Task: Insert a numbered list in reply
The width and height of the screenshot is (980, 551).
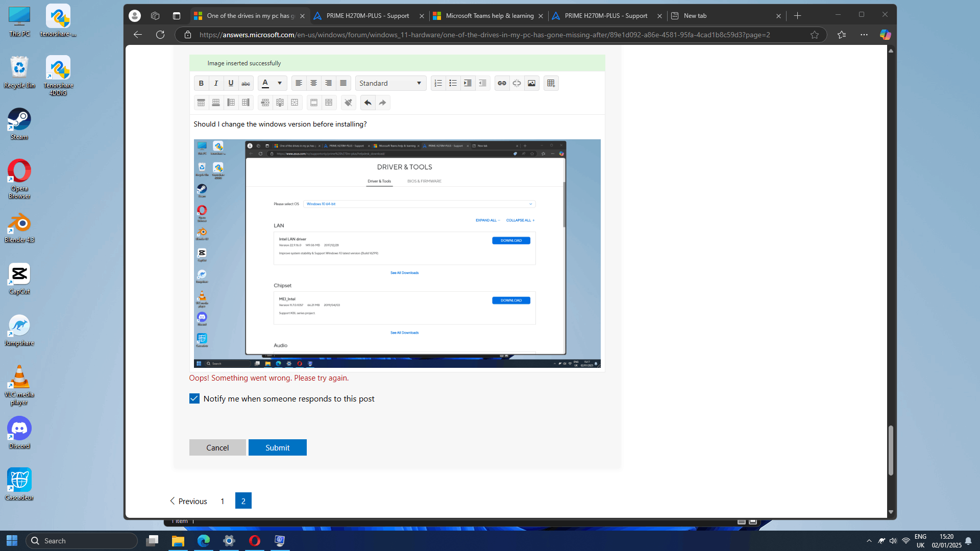Action: [438, 83]
